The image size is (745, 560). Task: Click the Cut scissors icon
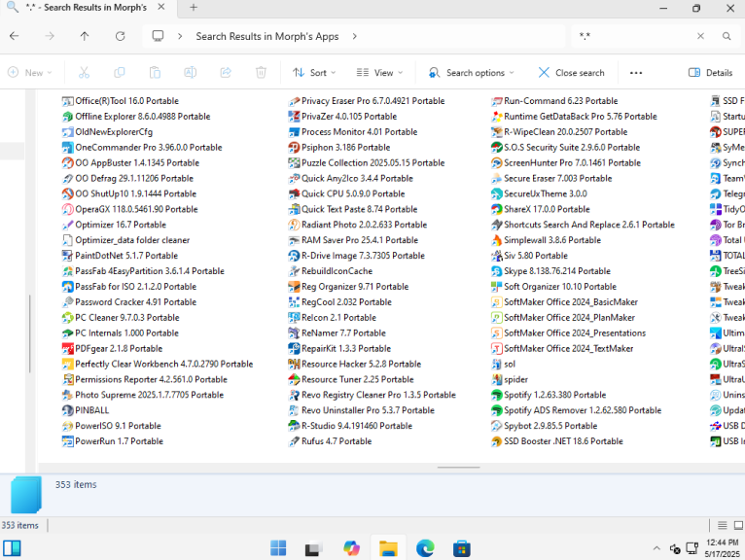click(84, 73)
